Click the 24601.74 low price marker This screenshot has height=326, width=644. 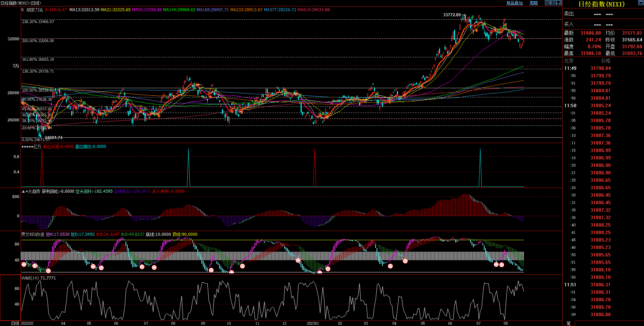(x=54, y=138)
